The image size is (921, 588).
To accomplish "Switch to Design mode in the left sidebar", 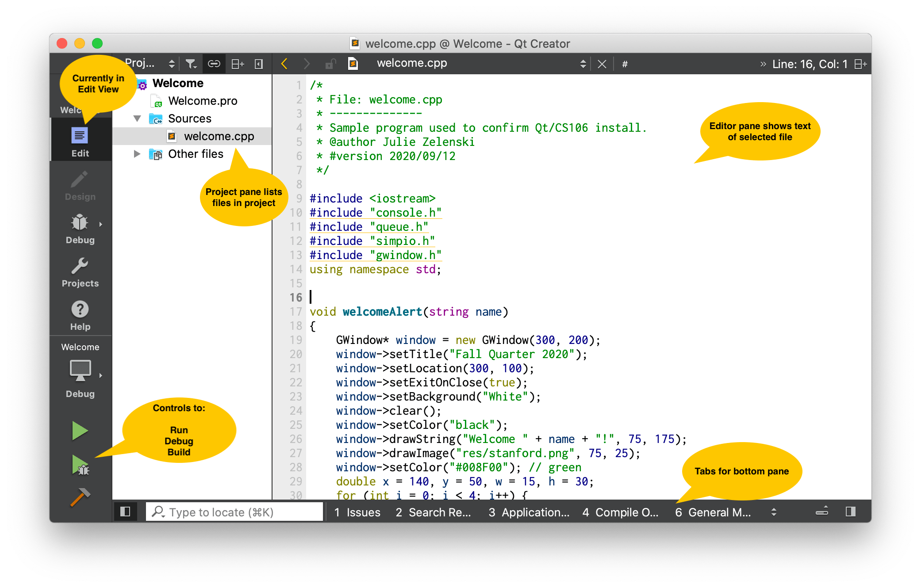I will [80, 186].
